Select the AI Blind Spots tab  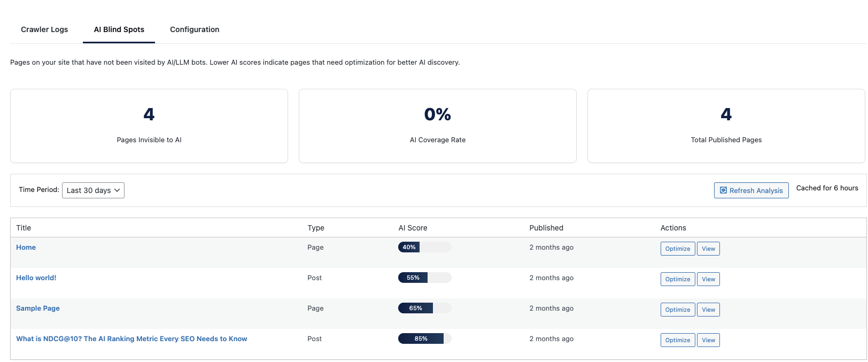(x=119, y=29)
